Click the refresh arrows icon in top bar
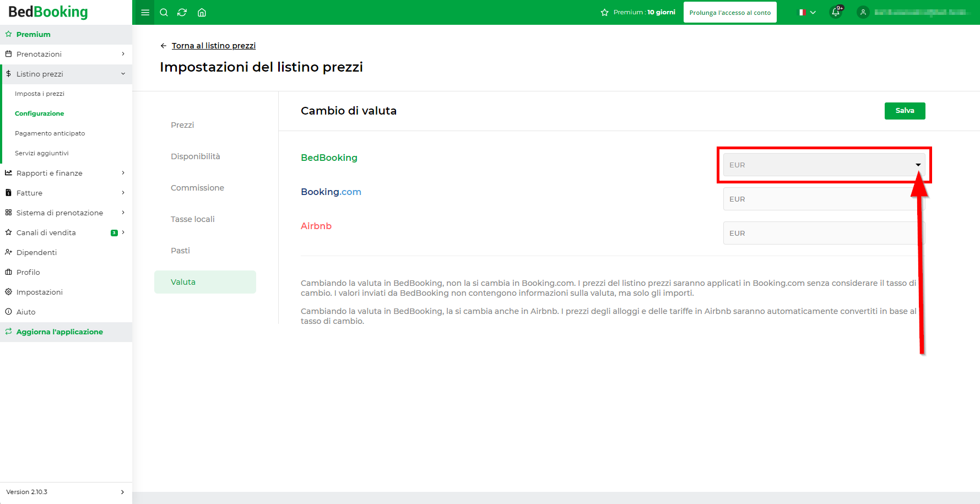 pyautogui.click(x=182, y=13)
